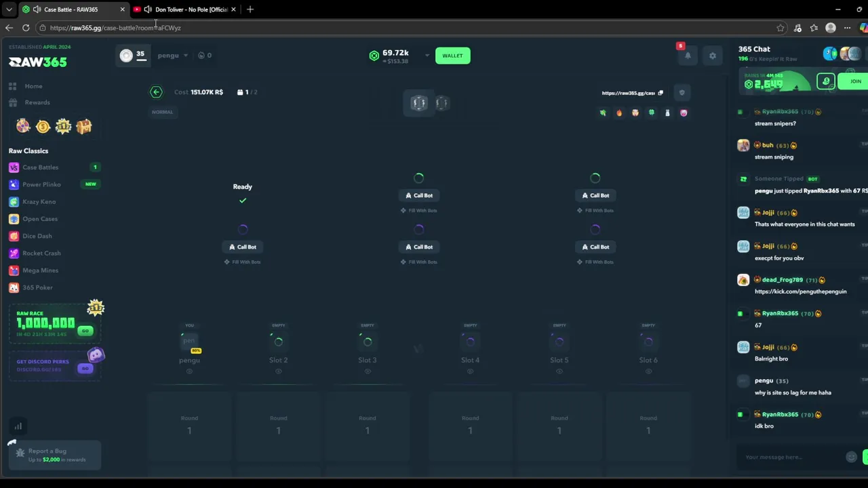Mute the Case Battle browser tab audio

(x=36, y=9)
